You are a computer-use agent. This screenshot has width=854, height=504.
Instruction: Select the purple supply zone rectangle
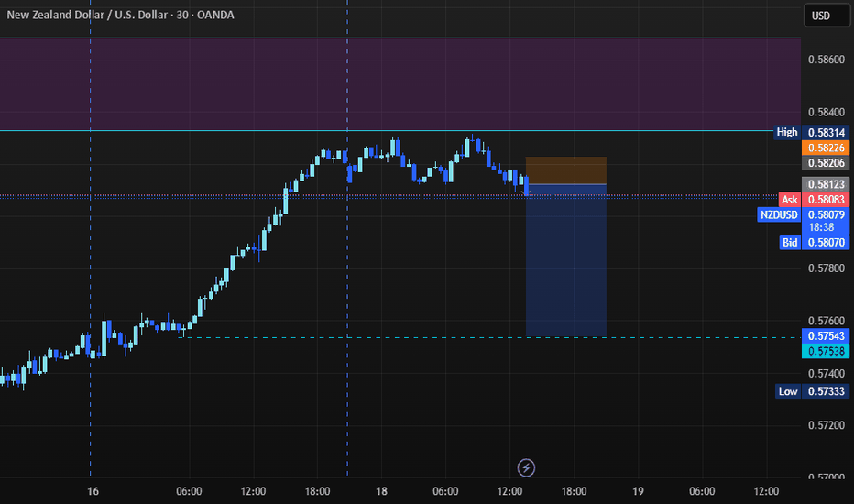(x=400, y=84)
